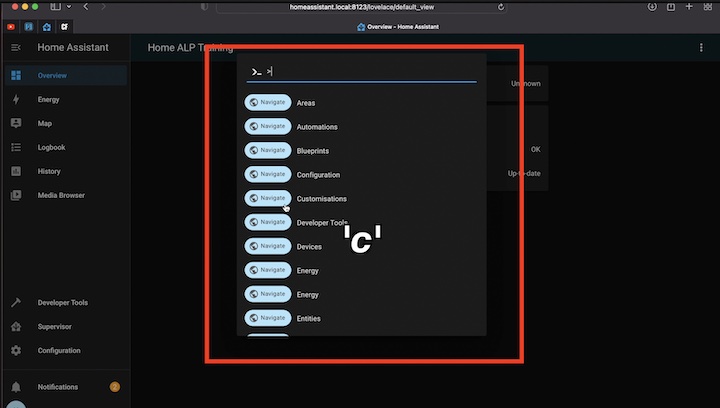Select the first Energy command entry
720x408 pixels.
pos(361,270)
